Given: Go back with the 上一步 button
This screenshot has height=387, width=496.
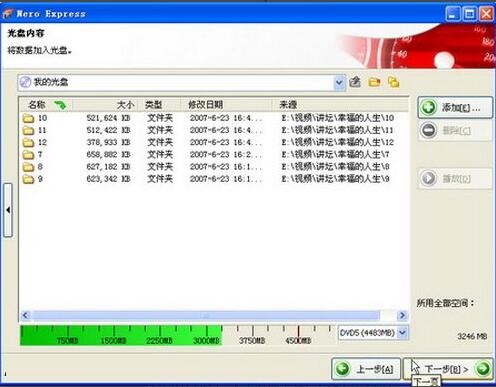Looking at the screenshot, I should [366, 369].
